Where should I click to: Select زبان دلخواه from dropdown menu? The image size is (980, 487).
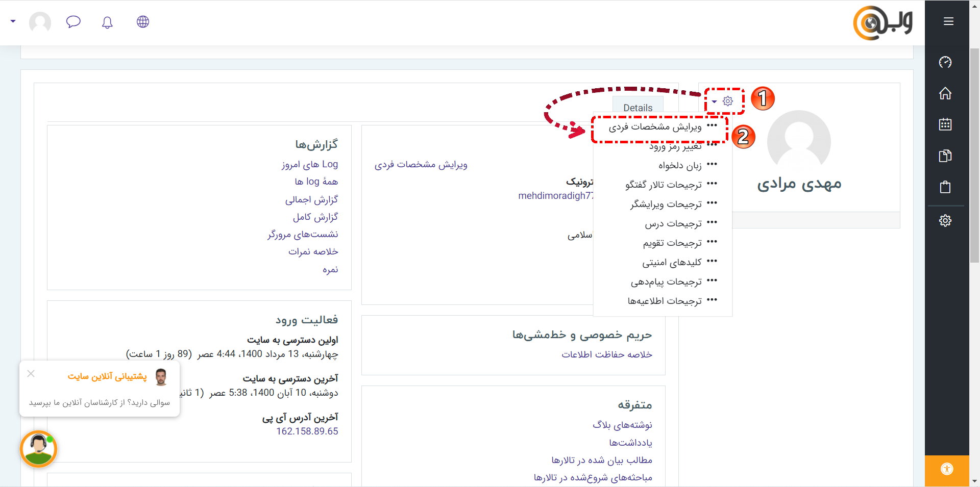(679, 166)
